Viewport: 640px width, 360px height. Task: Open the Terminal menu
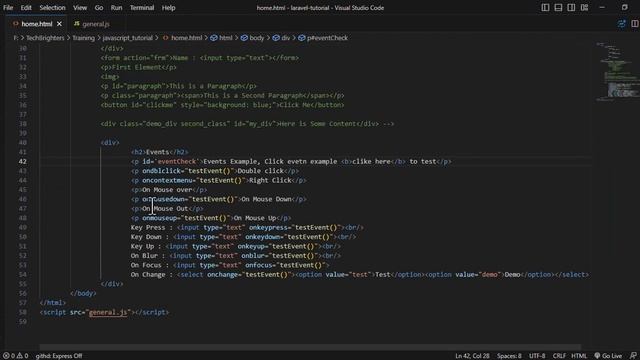click(142, 8)
